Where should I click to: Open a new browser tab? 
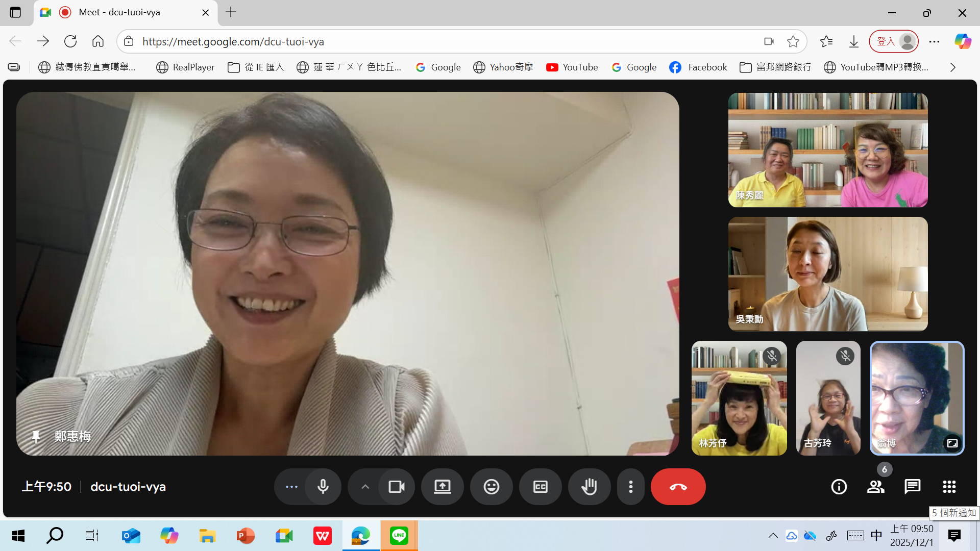click(231, 12)
